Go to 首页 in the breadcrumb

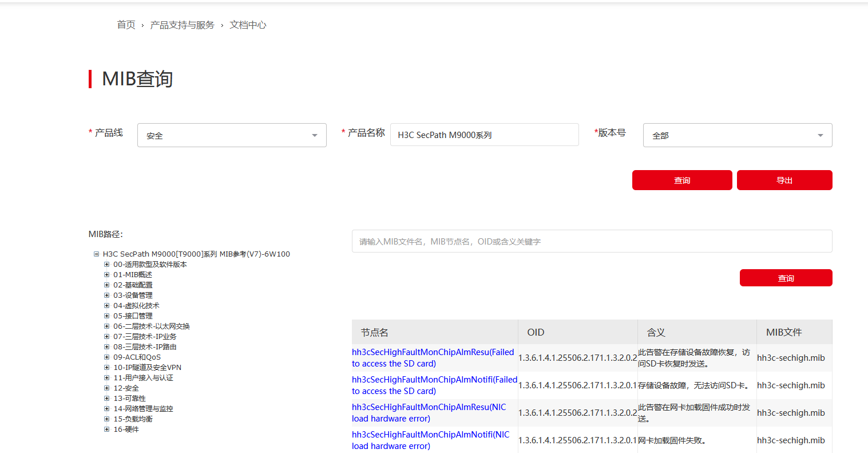click(x=126, y=25)
